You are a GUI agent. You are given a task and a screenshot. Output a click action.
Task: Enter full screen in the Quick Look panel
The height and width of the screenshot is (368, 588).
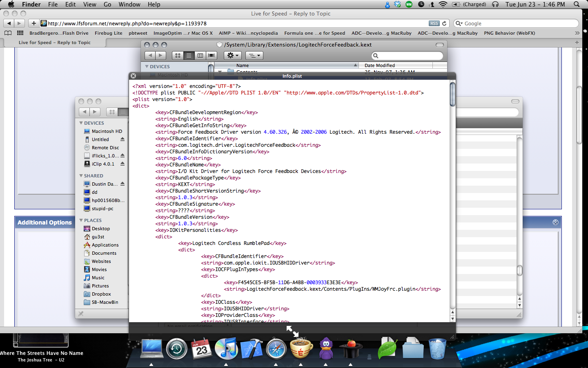(x=292, y=331)
